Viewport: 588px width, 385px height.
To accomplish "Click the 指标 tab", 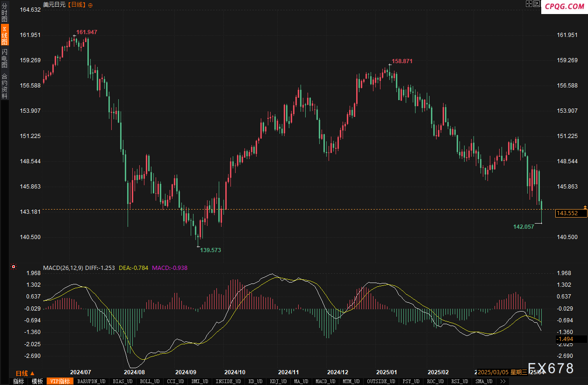I will [19, 381].
